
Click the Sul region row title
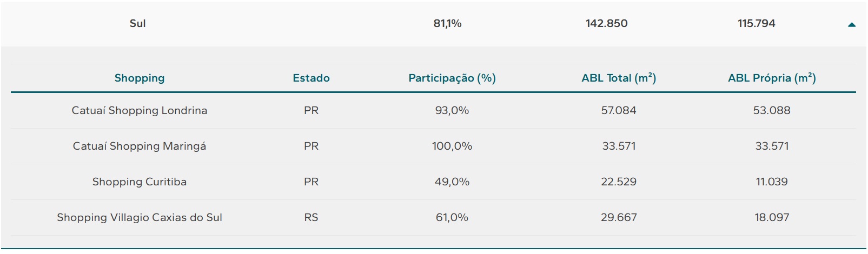point(137,23)
